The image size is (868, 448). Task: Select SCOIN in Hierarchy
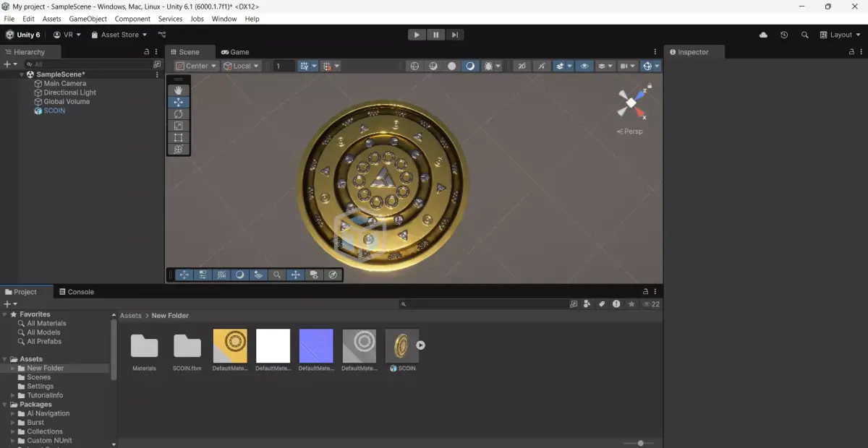point(54,111)
